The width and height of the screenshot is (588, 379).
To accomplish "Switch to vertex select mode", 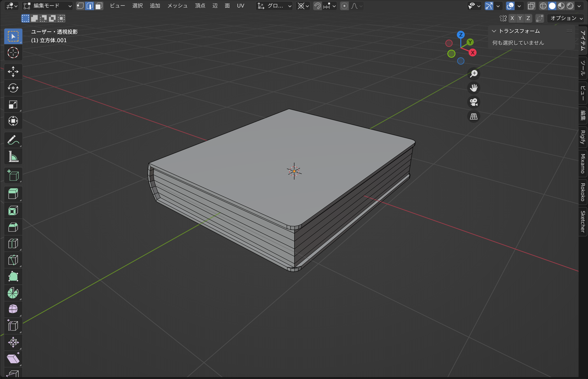I will [80, 6].
